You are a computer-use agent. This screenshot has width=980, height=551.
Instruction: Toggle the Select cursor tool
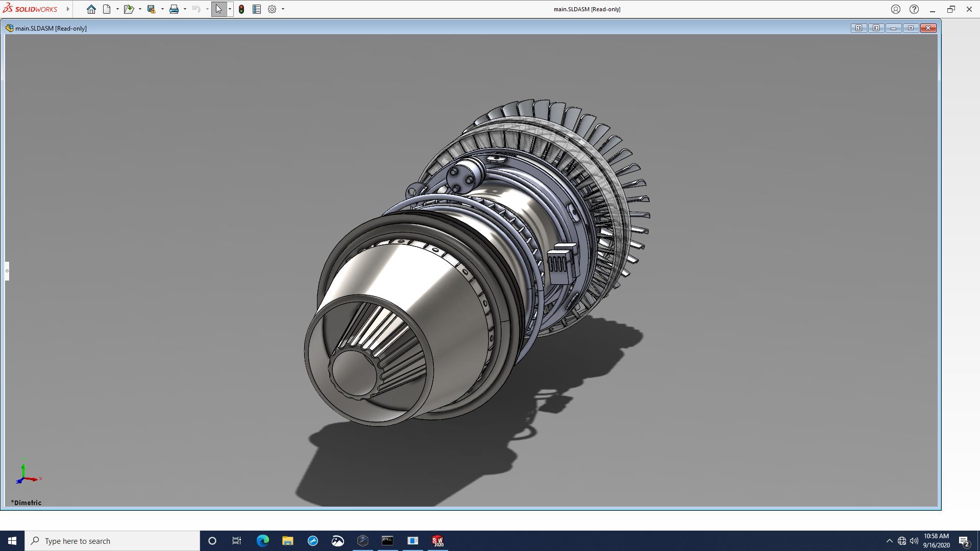pos(218,9)
